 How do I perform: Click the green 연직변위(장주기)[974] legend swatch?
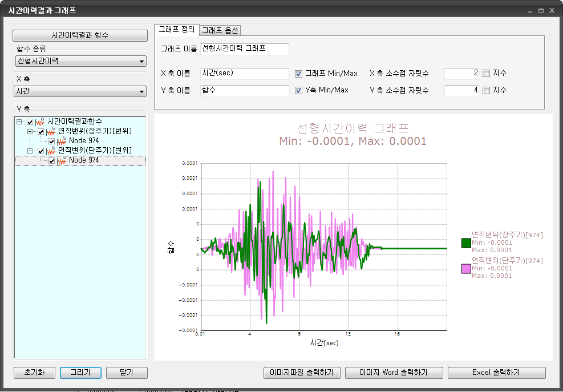[465, 243]
